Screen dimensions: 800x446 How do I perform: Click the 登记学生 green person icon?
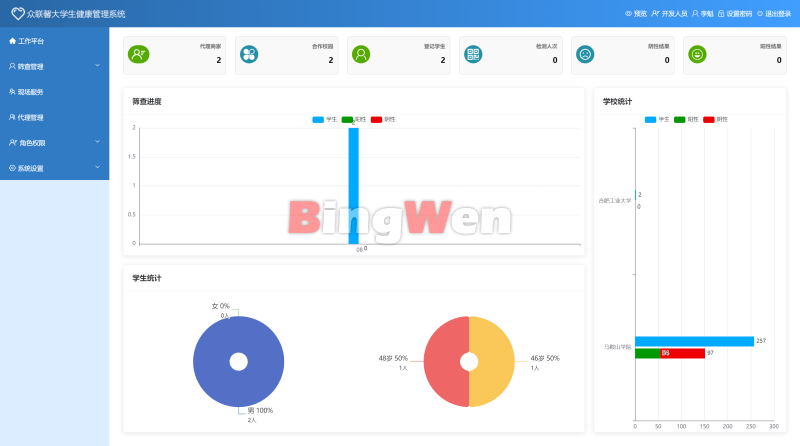click(x=361, y=55)
